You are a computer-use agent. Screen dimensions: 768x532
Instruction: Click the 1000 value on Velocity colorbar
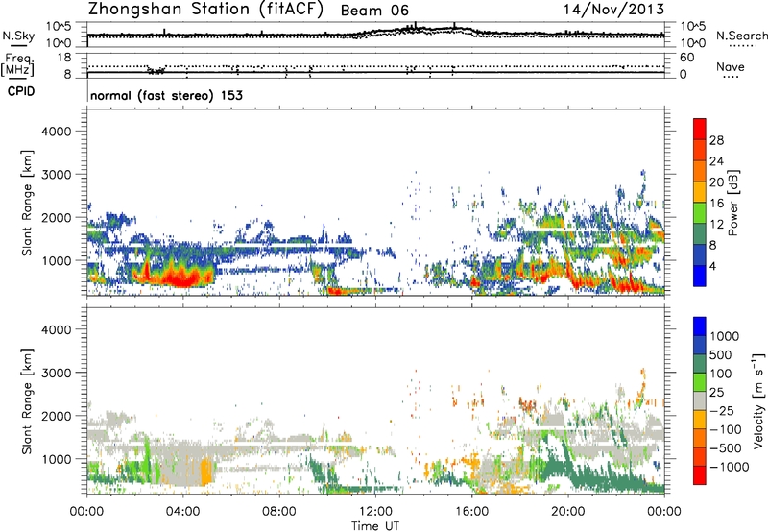(x=725, y=336)
